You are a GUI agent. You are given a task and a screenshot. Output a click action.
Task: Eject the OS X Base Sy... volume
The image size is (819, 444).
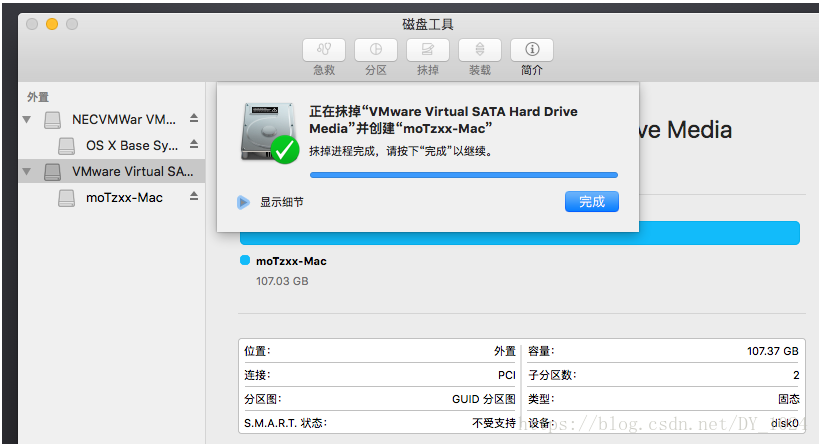tap(194, 144)
